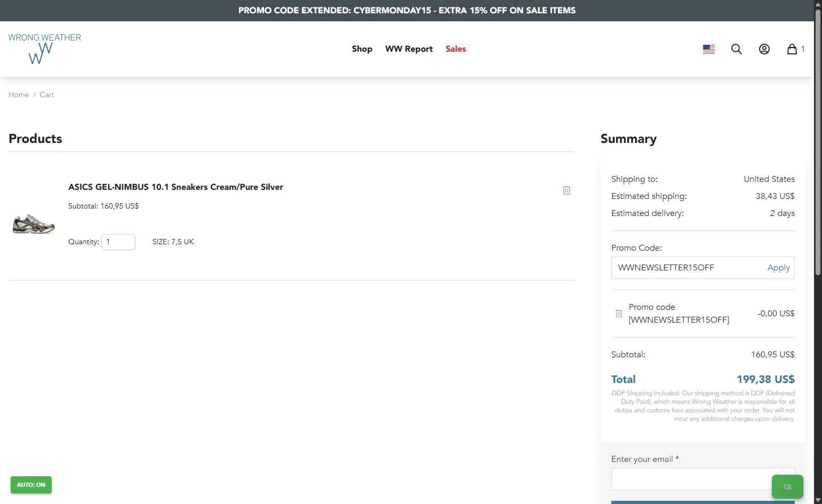Image resolution: width=822 pixels, height=504 pixels.
Task: Go to Home breadcrumb link
Action: (19, 94)
